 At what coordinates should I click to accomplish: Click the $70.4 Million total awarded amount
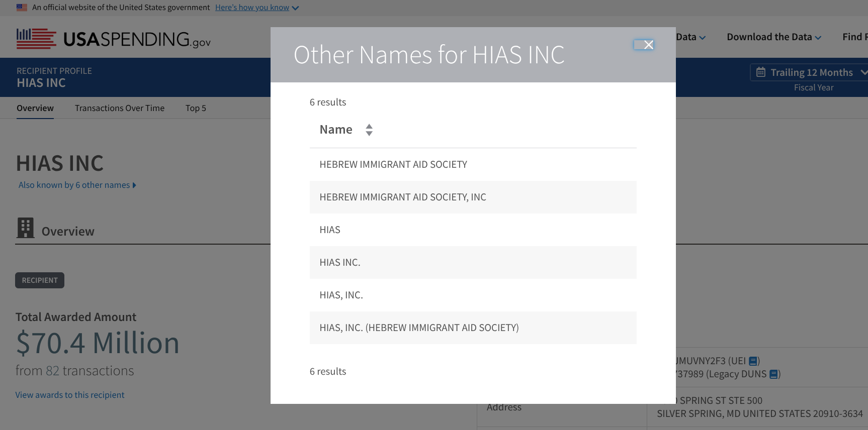tap(98, 343)
